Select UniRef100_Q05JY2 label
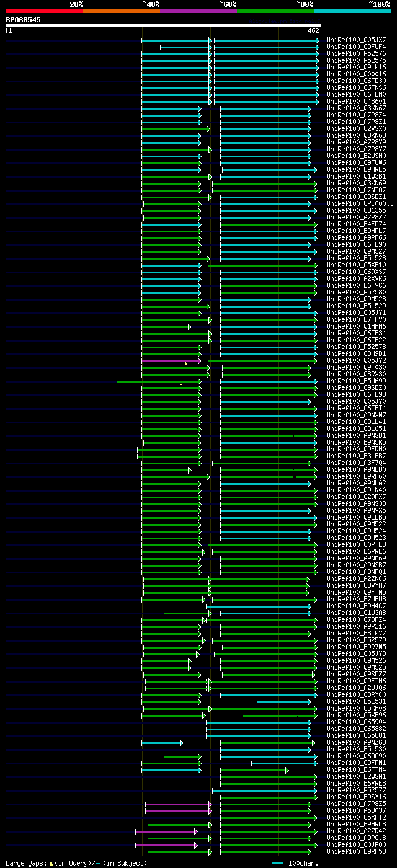397x868 pixels. click(x=356, y=360)
